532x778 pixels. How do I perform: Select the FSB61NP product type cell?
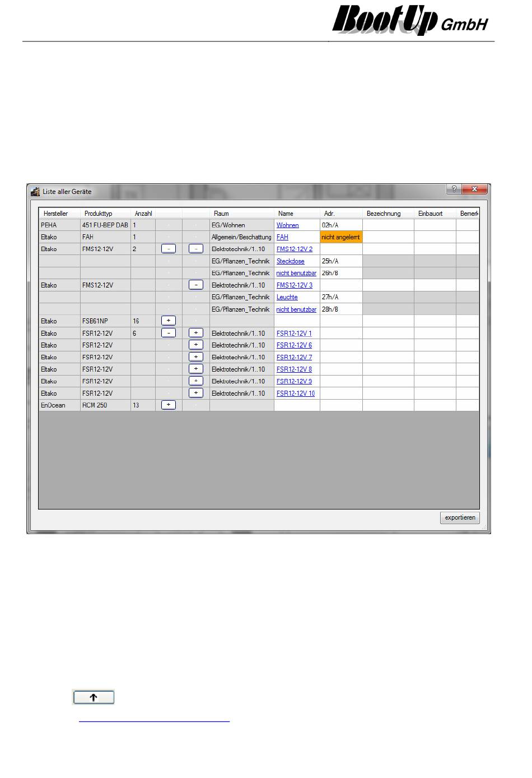(x=105, y=321)
